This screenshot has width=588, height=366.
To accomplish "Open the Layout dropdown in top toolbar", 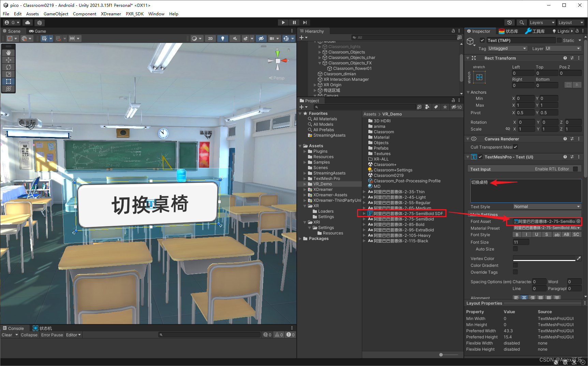I will (x=571, y=22).
